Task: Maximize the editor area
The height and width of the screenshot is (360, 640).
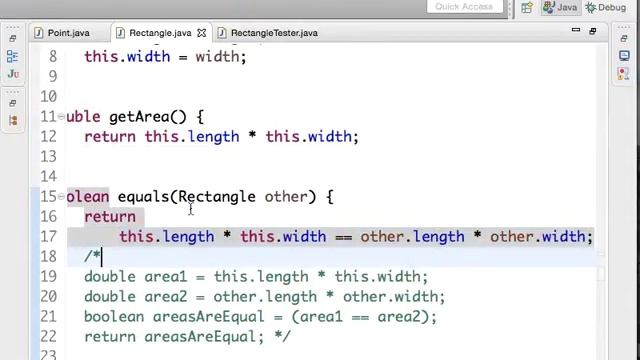Action: click(x=593, y=31)
